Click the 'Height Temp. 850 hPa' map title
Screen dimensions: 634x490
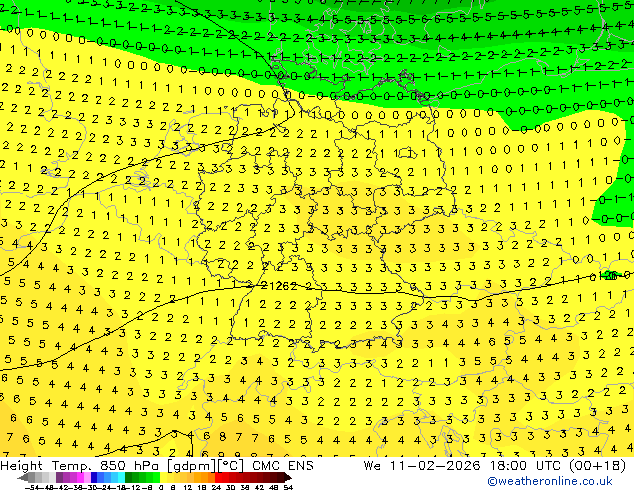(x=82, y=466)
